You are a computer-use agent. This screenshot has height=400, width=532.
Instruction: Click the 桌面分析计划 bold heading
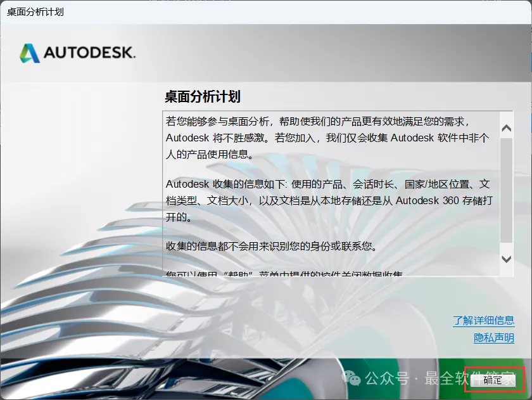pos(203,96)
